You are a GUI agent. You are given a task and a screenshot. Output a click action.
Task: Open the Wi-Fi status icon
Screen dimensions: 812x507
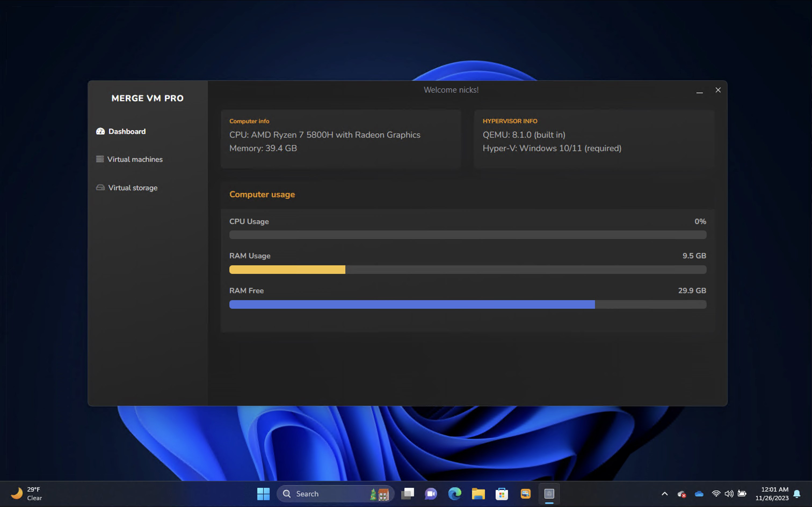tap(717, 494)
